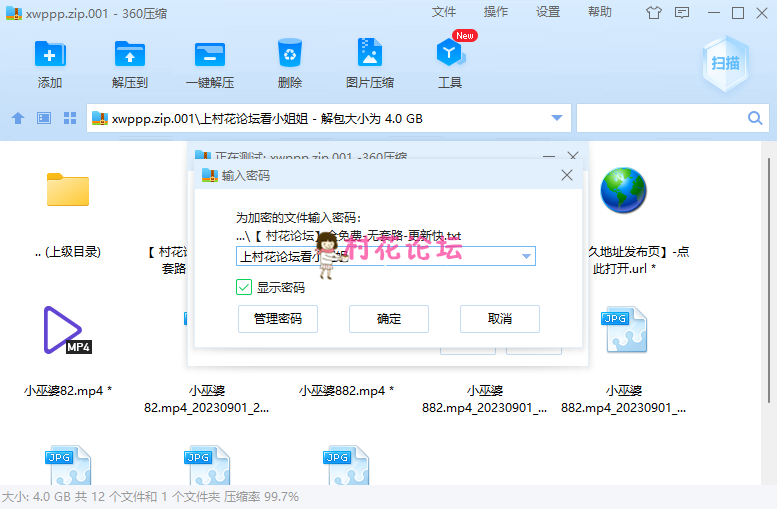Expand the archive path dropdown arrow
The height and width of the screenshot is (509, 777).
[557, 118]
